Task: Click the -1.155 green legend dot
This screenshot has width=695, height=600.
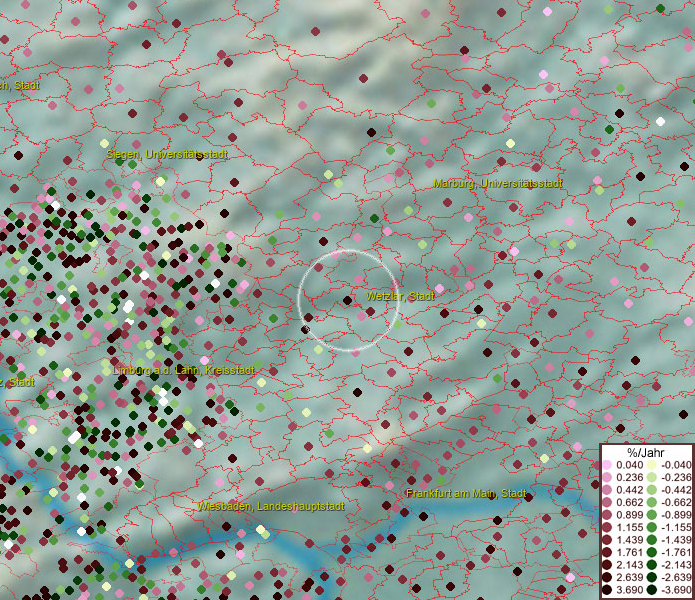Action: click(652, 525)
